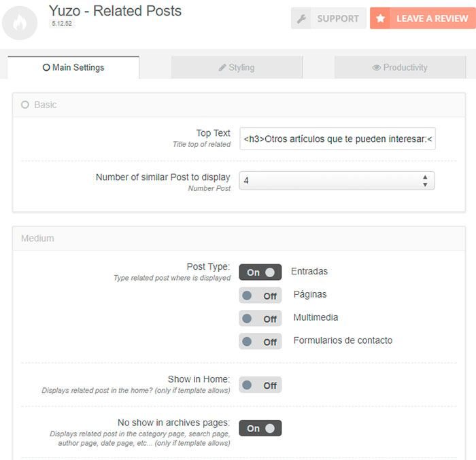Image resolution: width=476 pixels, height=460 pixels.
Task: Disable No show in archives pages toggle
Action: [x=260, y=428]
